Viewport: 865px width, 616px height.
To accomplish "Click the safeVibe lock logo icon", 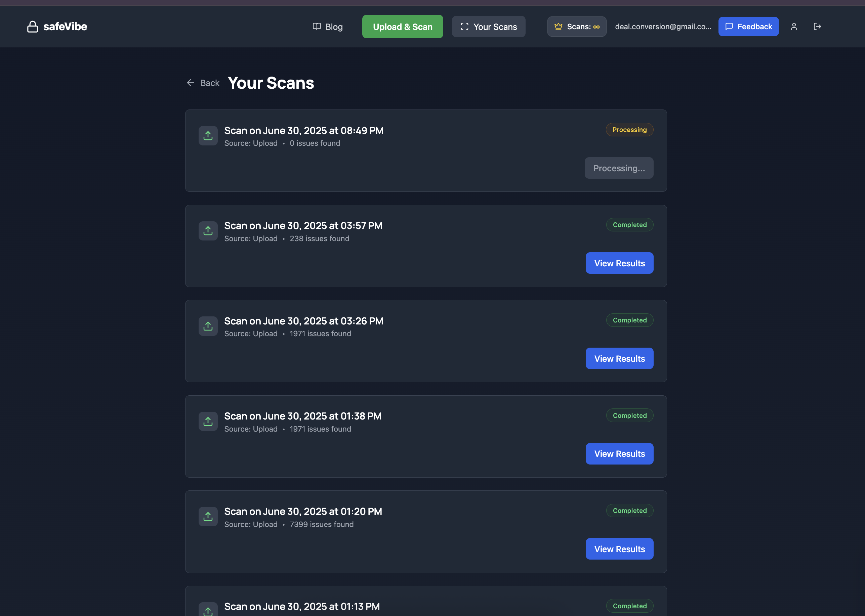I will click(x=33, y=27).
